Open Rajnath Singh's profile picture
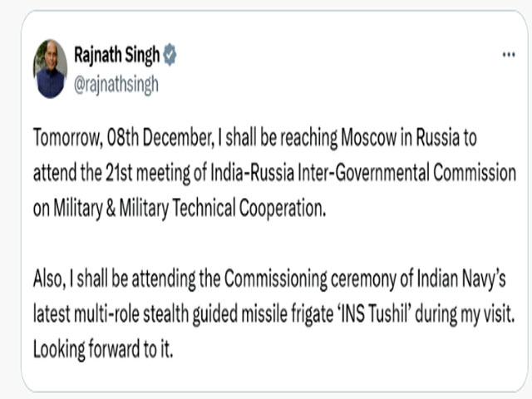 [50, 68]
